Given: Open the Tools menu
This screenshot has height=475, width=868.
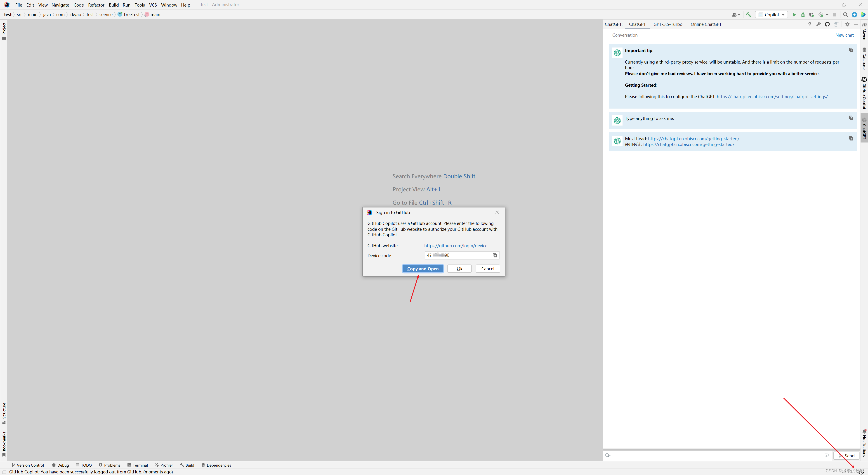Looking at the screenshot, I should (x=139, y=5).
